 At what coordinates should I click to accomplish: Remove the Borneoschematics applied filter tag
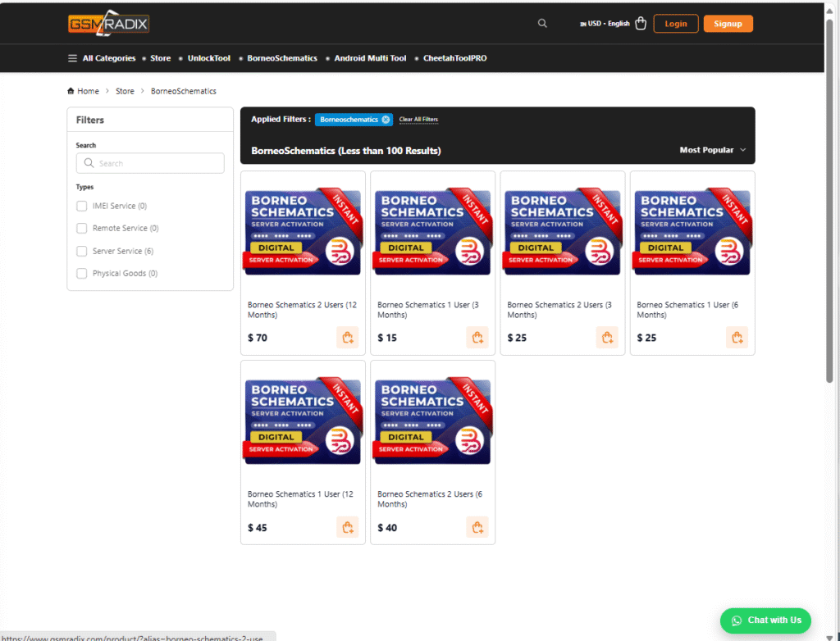click(386, 120)
